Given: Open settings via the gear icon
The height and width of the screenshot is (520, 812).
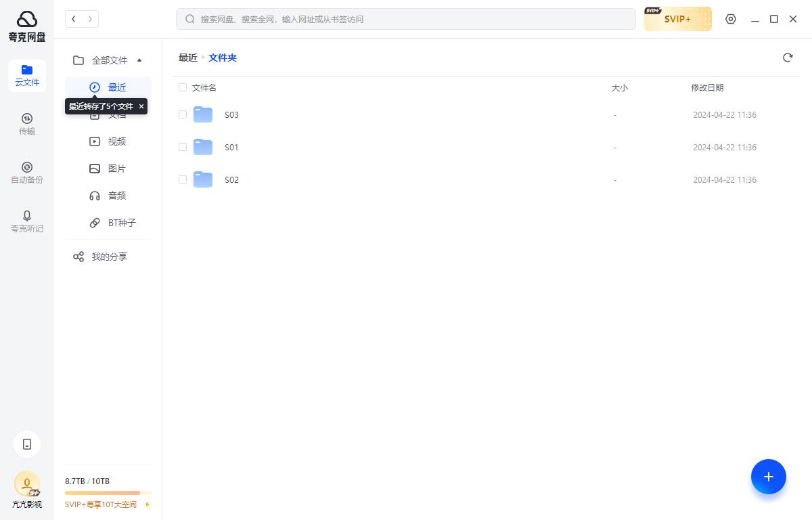Looking at the screenshot, I should (x=731, y=19).
